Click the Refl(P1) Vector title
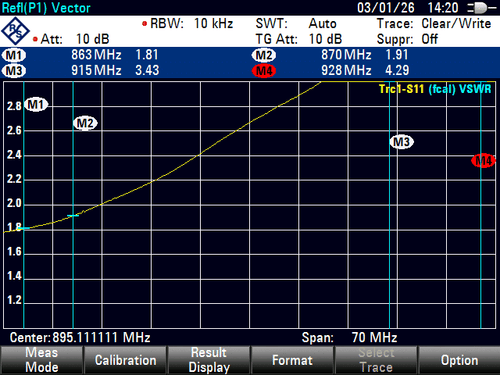The width and height of the screenshot is (500, 375). click(46, 8)
